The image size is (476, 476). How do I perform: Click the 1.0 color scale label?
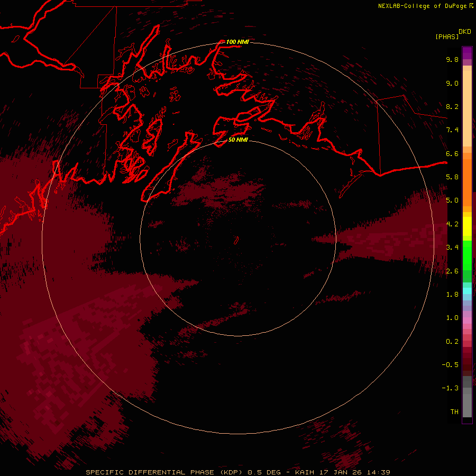coord(452,318)
